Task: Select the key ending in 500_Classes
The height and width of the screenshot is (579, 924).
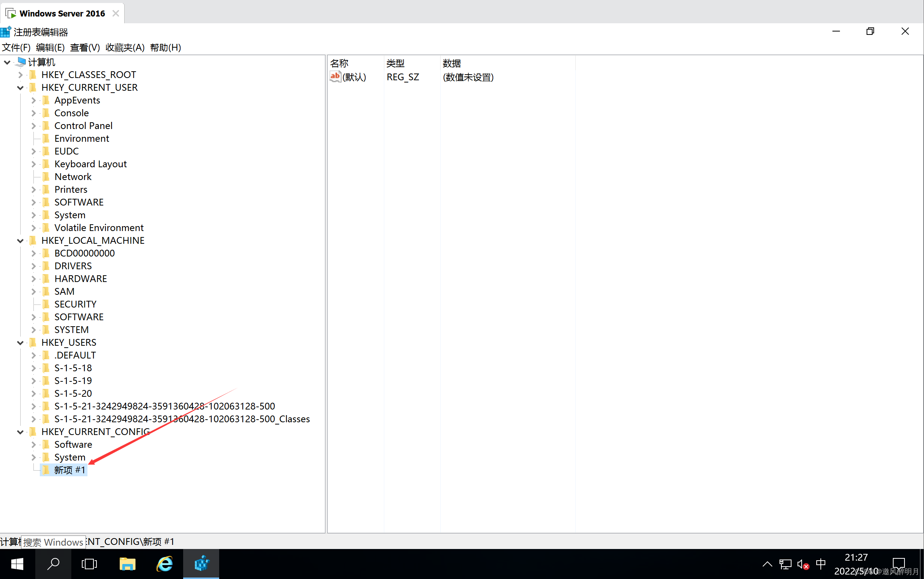Action: coord(182,419)
